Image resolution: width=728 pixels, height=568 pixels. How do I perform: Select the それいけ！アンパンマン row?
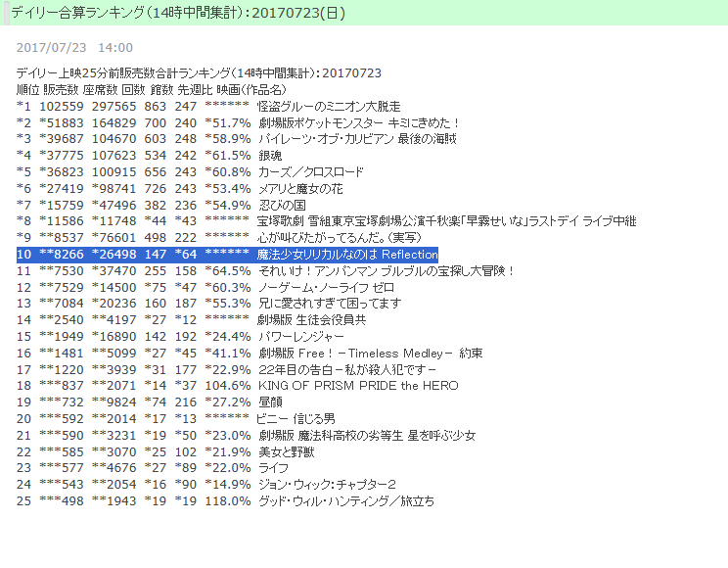click(265, 271)
